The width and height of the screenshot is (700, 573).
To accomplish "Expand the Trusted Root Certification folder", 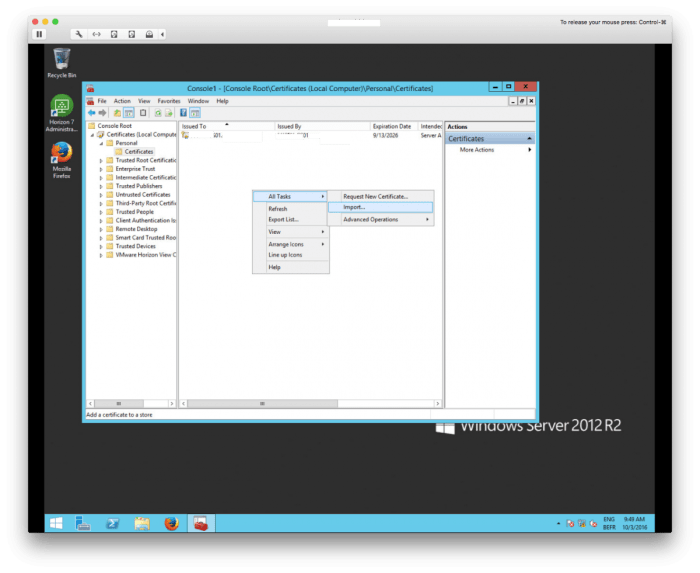I will coord(101,161).
